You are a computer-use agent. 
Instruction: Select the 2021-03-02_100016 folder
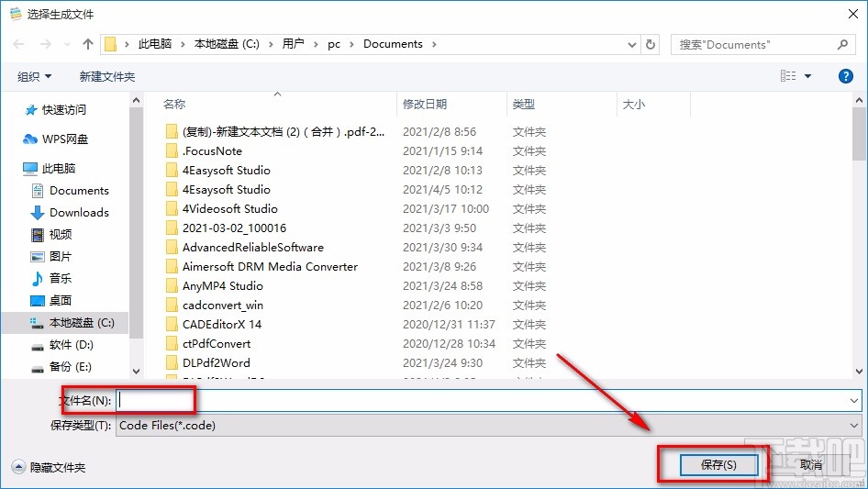(234, 228)
